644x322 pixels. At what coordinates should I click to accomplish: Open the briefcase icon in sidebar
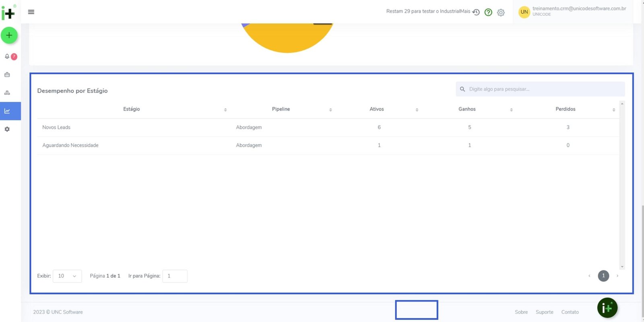(x=7, y=75)
